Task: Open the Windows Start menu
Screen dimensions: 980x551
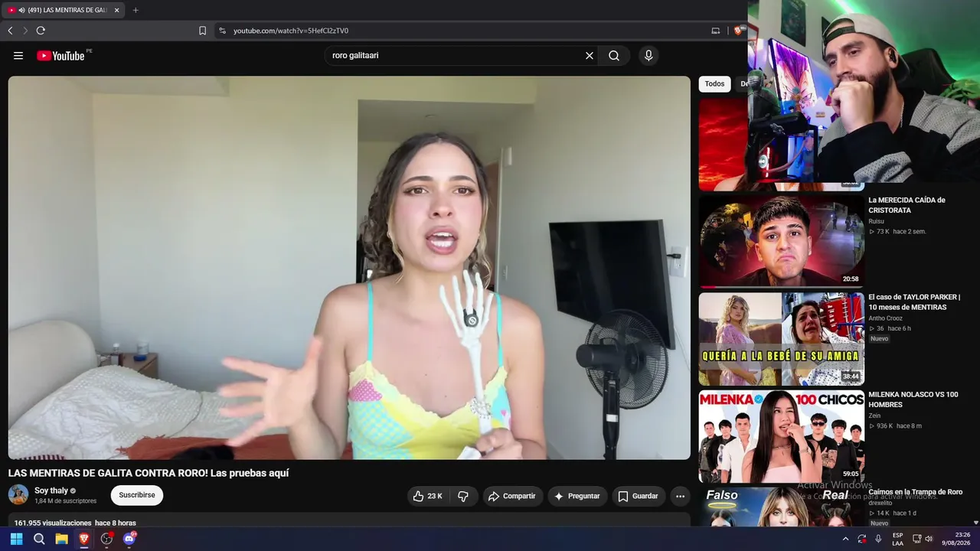Action: click(16, 539)
